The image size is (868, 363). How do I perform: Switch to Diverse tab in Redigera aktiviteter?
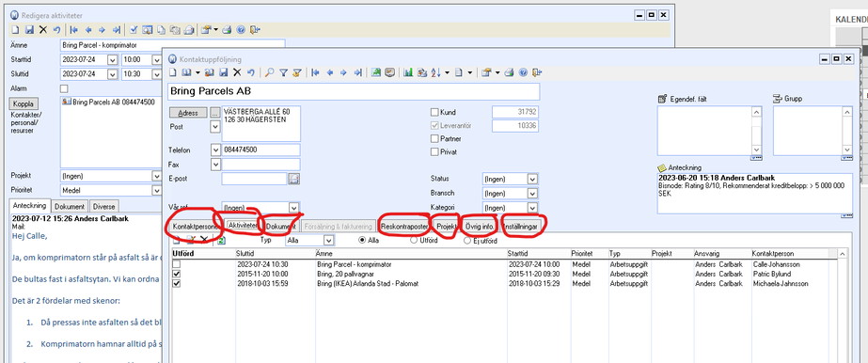[x=104, y=206]
